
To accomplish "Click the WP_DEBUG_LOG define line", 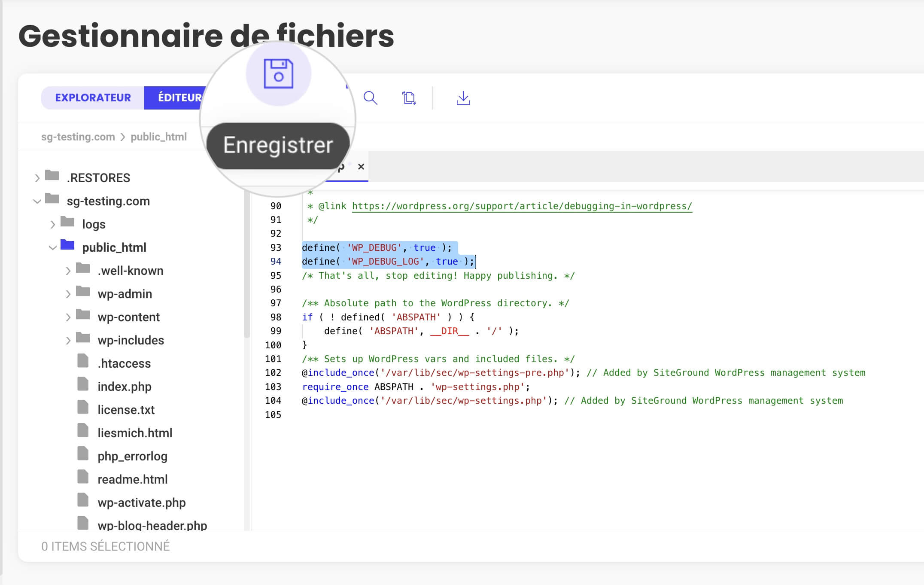I will (x=388, y=262).
